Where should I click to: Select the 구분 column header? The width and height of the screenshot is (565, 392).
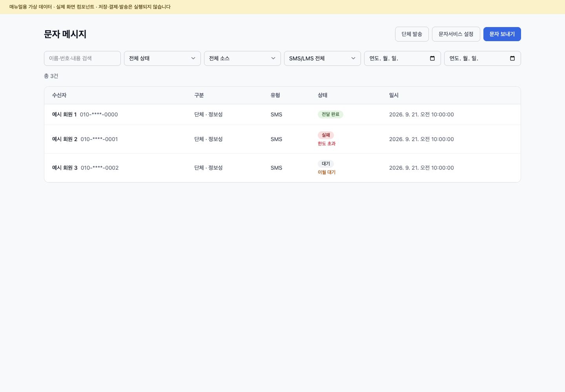199,95
